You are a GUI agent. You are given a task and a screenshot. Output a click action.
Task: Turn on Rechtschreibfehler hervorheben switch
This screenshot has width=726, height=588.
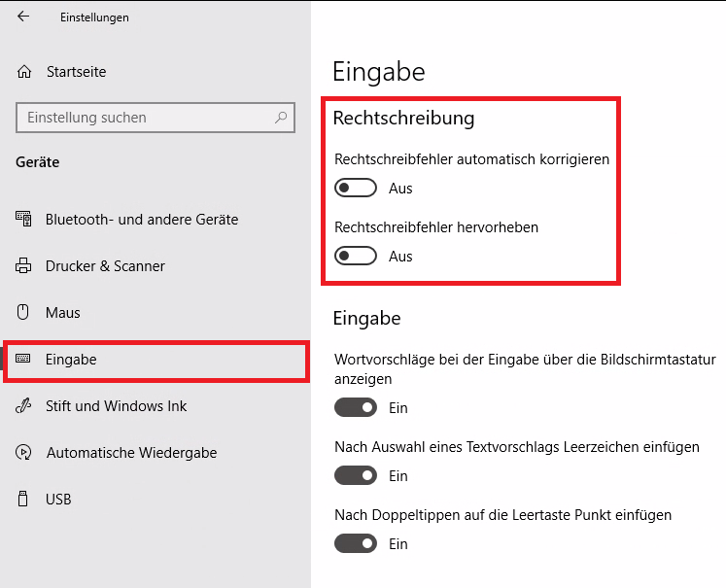click(355, 256)
